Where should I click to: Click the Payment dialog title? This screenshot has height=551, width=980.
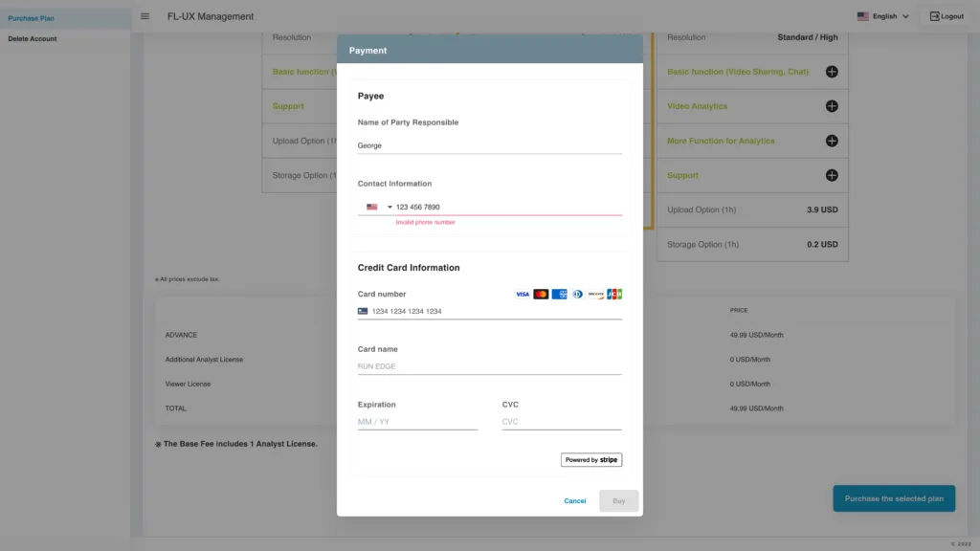point(367,51)
